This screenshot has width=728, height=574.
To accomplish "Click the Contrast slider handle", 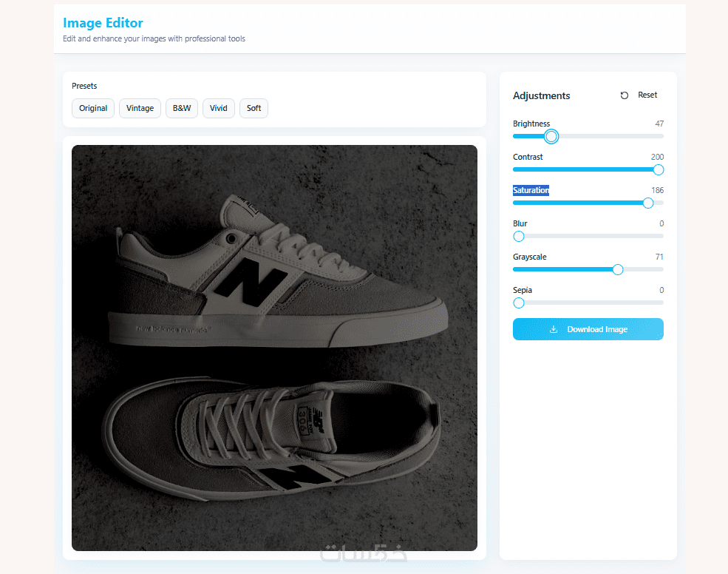I will 659,169.
